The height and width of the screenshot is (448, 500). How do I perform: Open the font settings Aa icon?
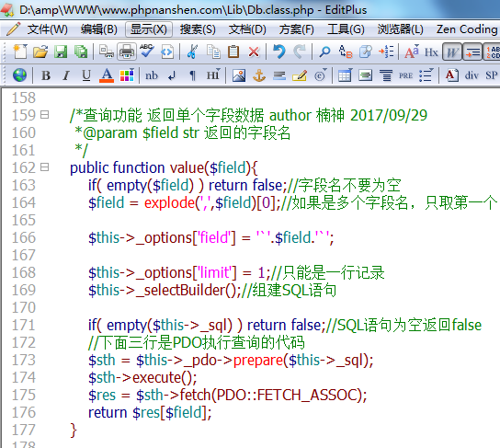pos(412,52)
